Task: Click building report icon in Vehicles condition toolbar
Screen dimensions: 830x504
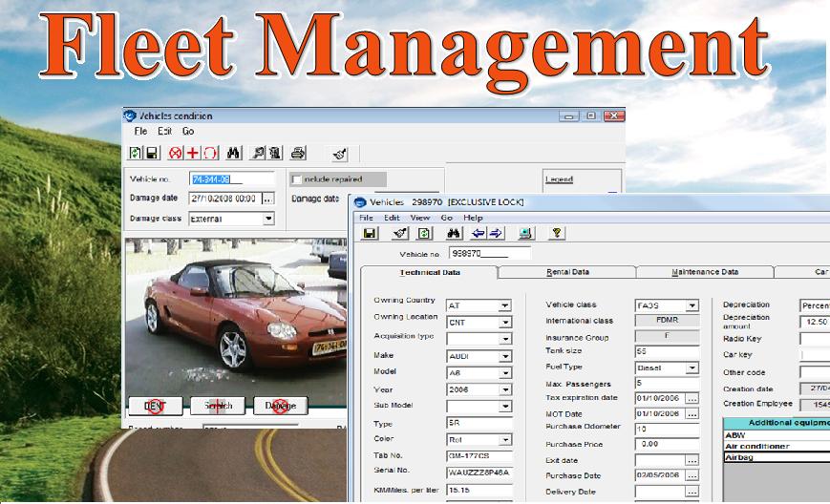Action: [275, 153]
